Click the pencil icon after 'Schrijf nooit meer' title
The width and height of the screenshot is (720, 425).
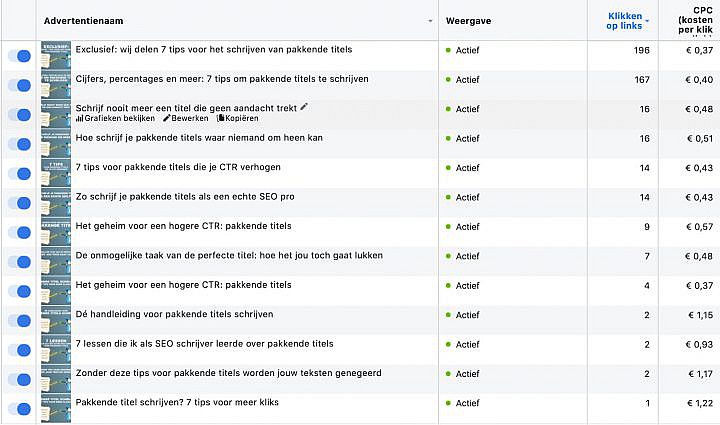pos(304,107)
